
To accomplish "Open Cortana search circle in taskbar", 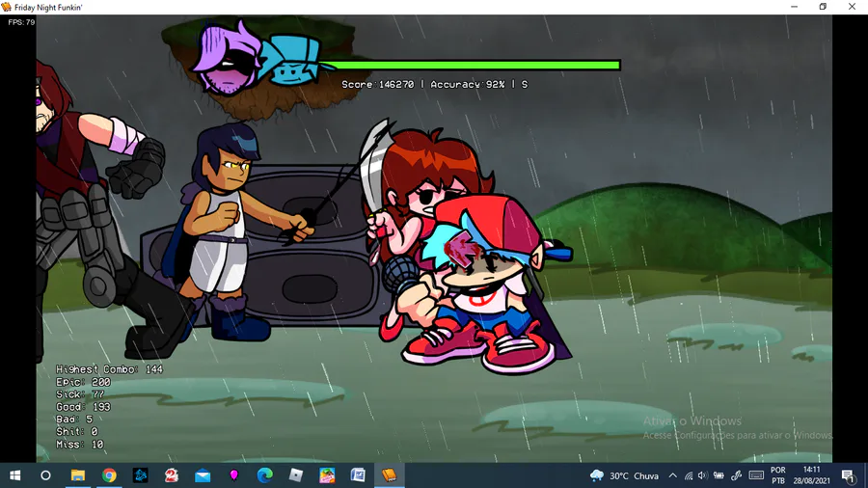I will coord(46,475).
